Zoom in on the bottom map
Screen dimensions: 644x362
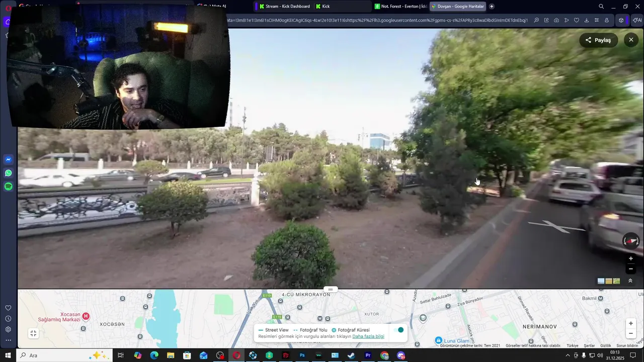(x=630, y=323)
